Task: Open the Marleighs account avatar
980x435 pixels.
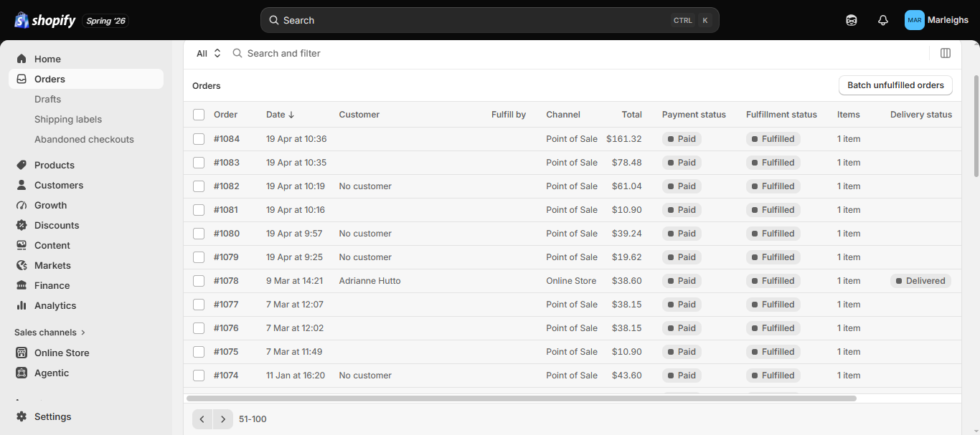Action: (915, 20)
